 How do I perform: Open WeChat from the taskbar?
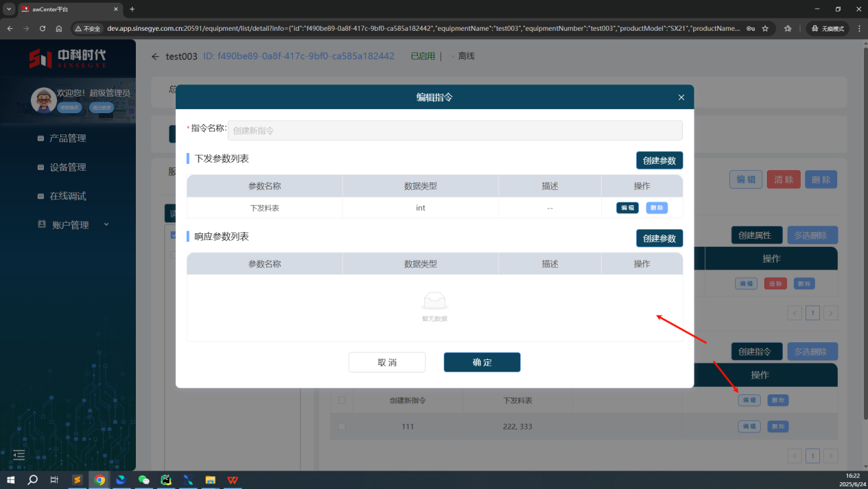143,480
